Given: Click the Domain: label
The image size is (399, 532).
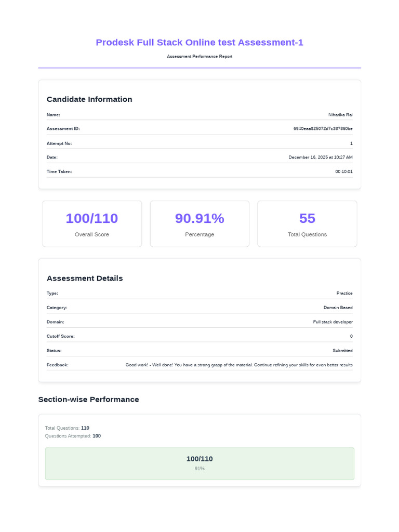Looking at the screenshot, I should (55, 322).
